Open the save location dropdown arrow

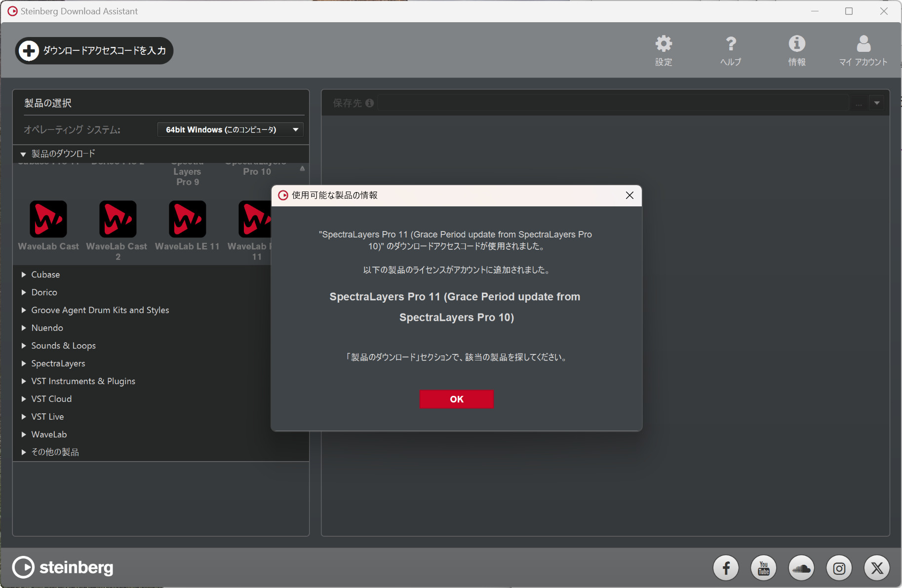click(x=877, y=103)
